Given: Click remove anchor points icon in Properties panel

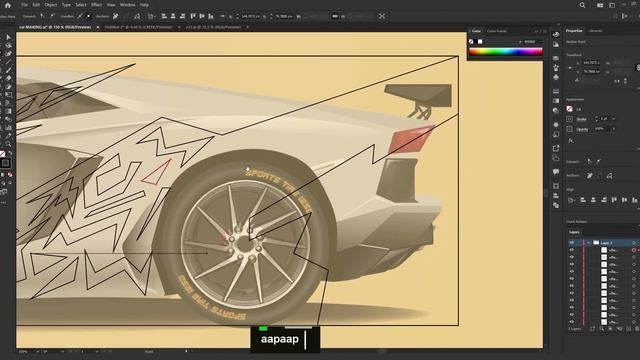Looking at the screenshot, I should pos(590,176).
